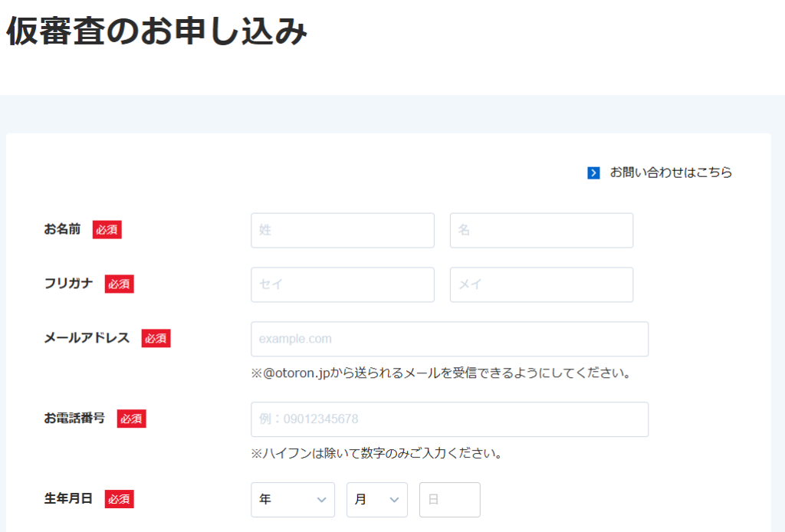
Task: Click the @otoron.jp mail reception note
Action: (441, 373)
